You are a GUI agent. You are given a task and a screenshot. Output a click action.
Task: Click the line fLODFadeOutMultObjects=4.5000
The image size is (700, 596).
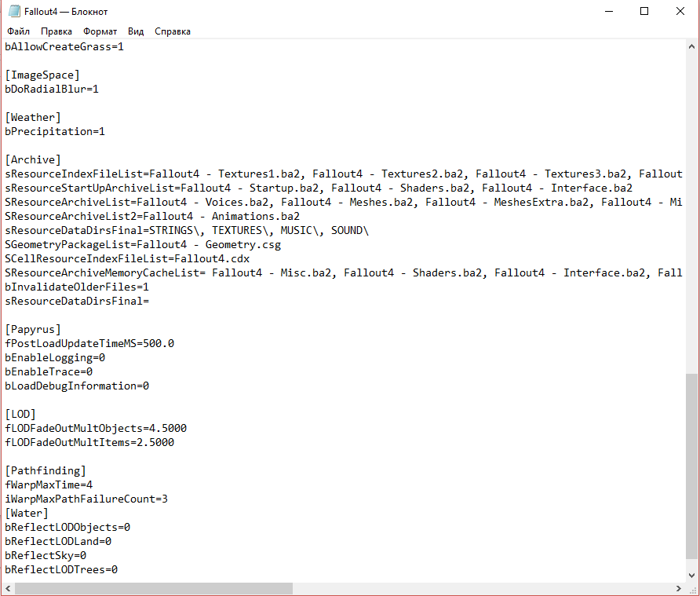[x=96, y=429]
